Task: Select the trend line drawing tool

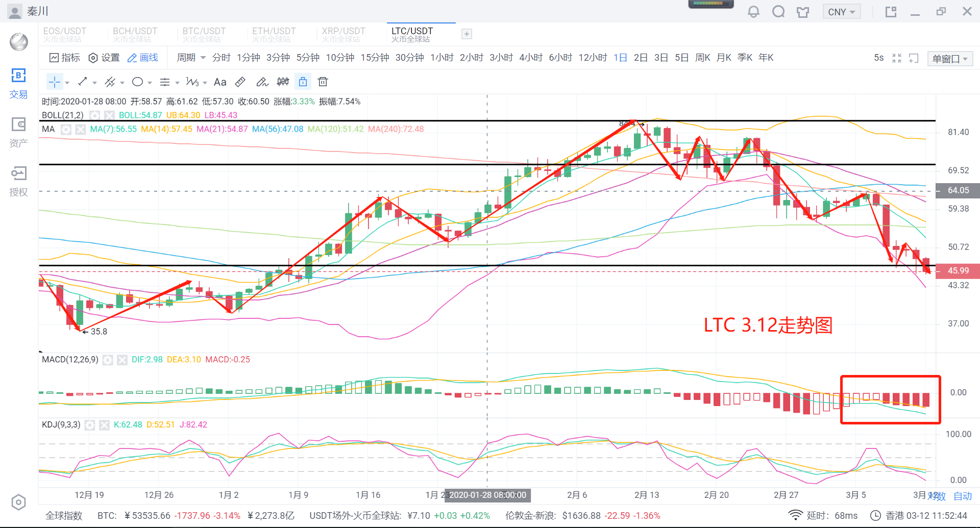Action: [83, 82]
